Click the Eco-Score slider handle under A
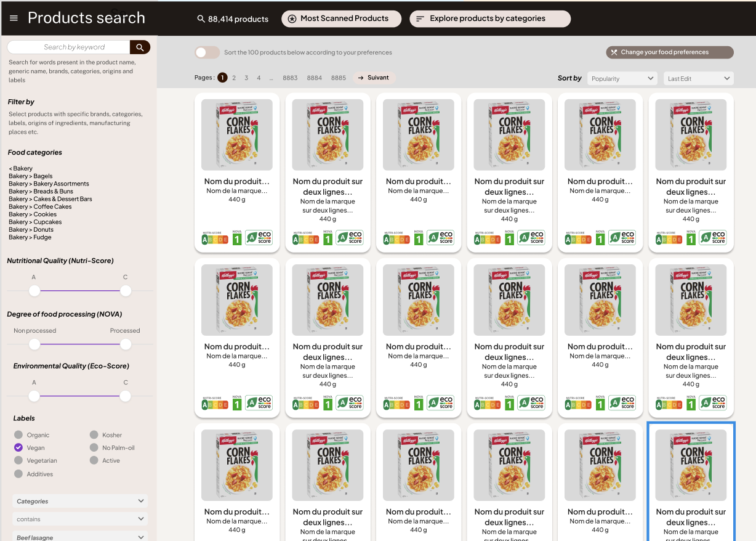756x541 pixels. 34,396
